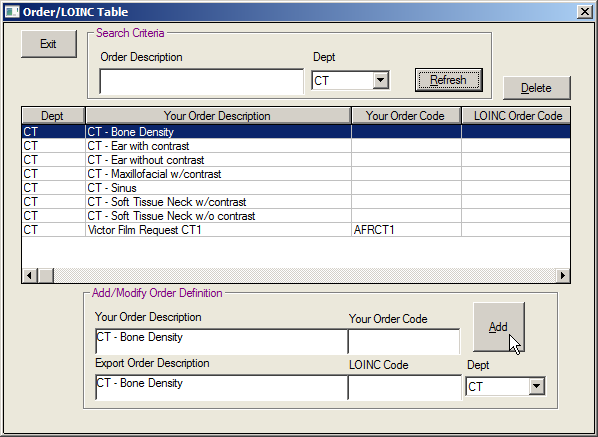Screen dimensions: 598x437
Task: Click the Export Order Description field
Action: tap(222, 387)
